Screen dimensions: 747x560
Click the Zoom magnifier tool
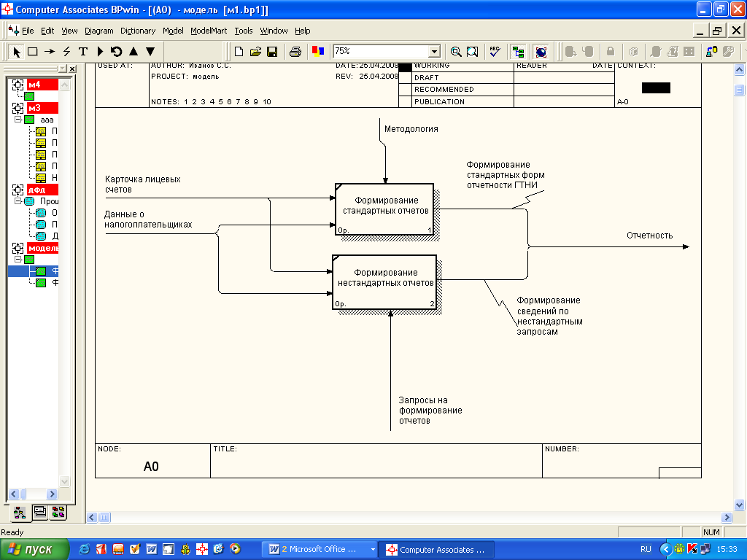(x=456, y=52)
